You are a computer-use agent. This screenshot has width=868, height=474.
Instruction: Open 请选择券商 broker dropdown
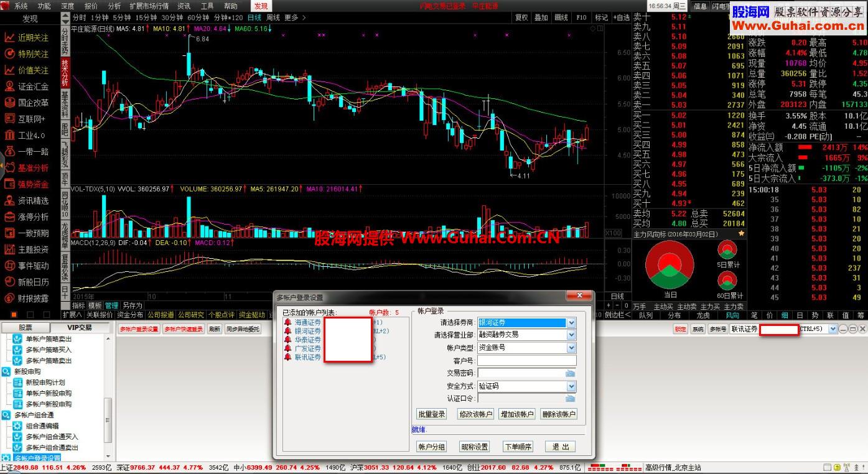click(571, 323)
